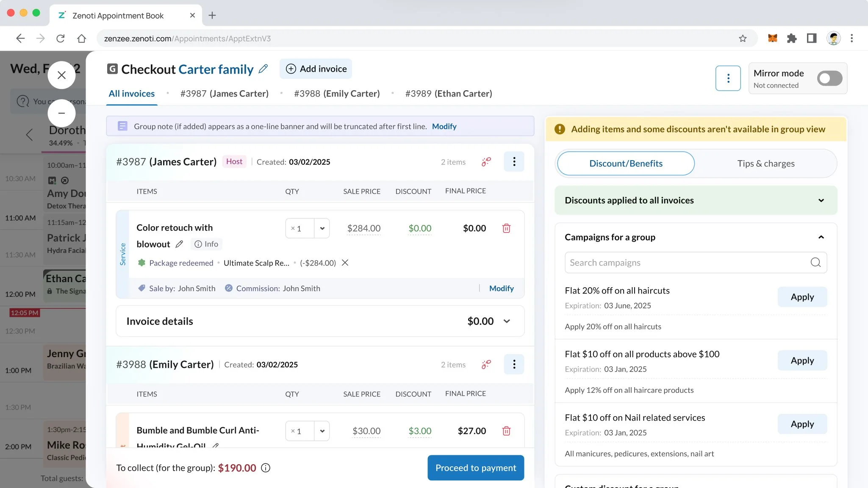Click the search icon in Search campaigns
The height and width of the screenshot is (488, 868).
(x=815, y=263)
